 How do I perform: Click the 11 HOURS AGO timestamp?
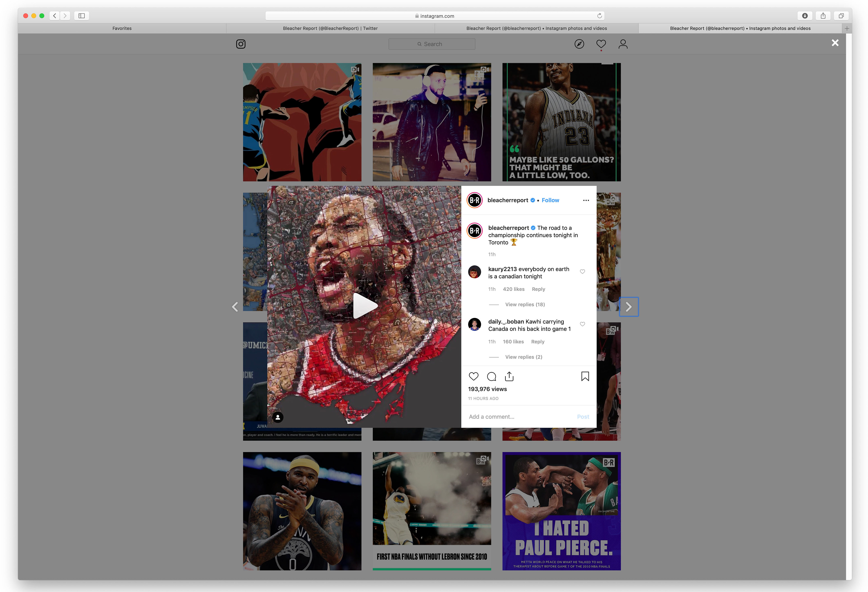pyautogui.click(x=483, y=398)
